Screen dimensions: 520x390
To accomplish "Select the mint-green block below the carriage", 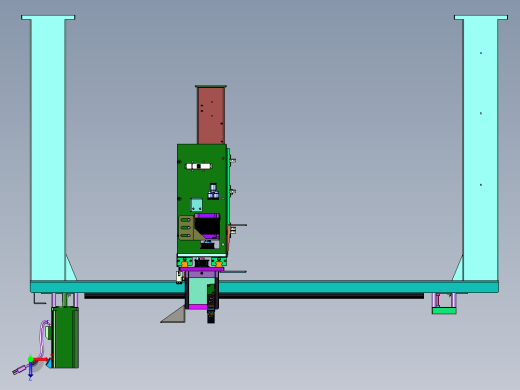I will point(197,291).
